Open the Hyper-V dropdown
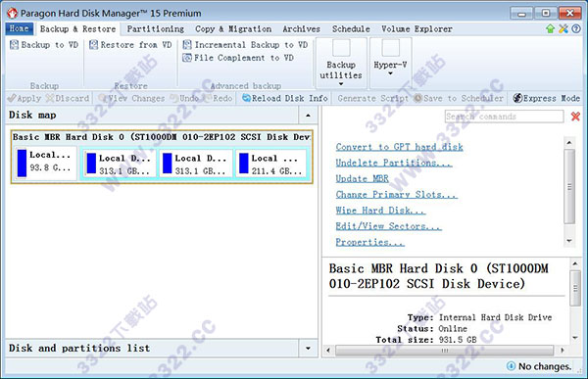The height and width of the screenshot is (379, 588). tap(390, 63)
